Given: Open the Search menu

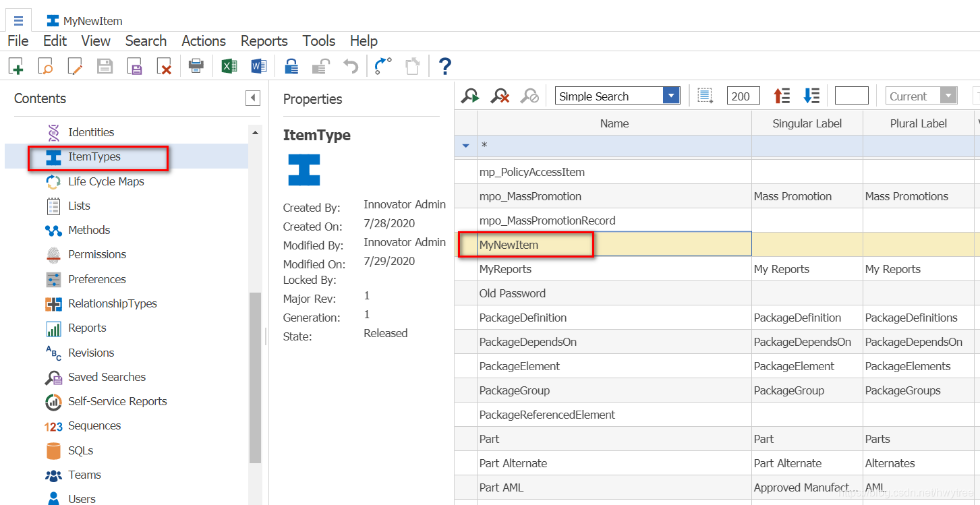Looking at the screenshot, I should [146, 41].
